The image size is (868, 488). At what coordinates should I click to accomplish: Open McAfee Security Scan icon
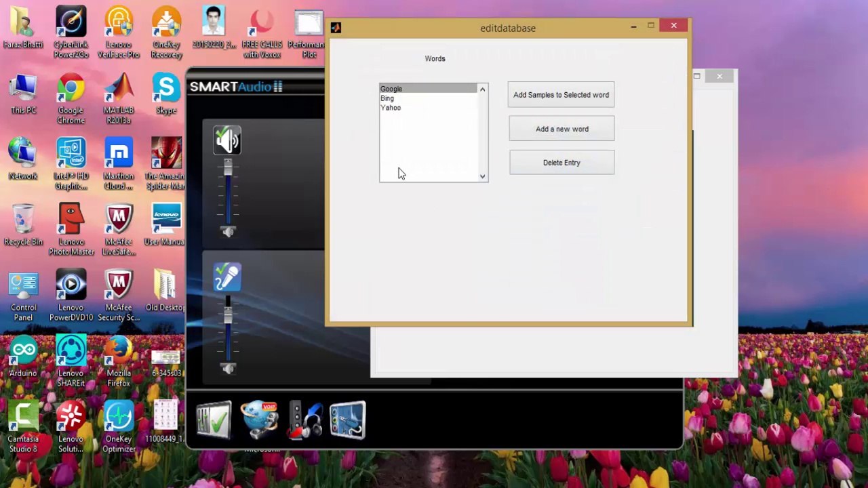(x=119, y=296)
